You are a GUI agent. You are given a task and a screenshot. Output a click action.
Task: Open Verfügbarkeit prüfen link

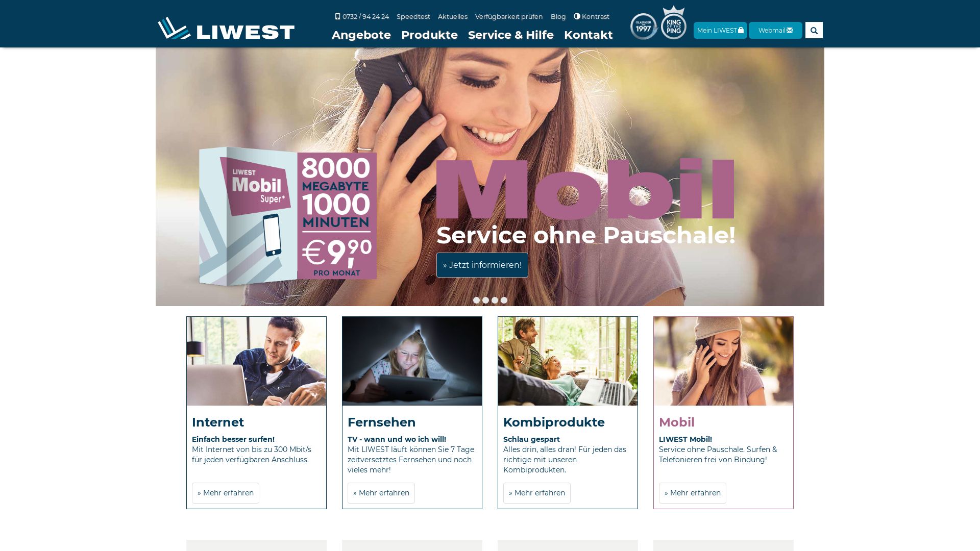click(509, 17)
